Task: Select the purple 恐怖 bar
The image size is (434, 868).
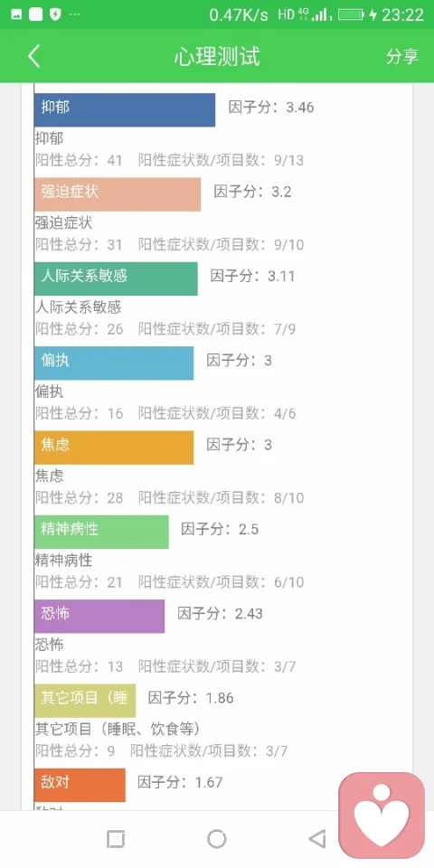Action: click(99, 616)
